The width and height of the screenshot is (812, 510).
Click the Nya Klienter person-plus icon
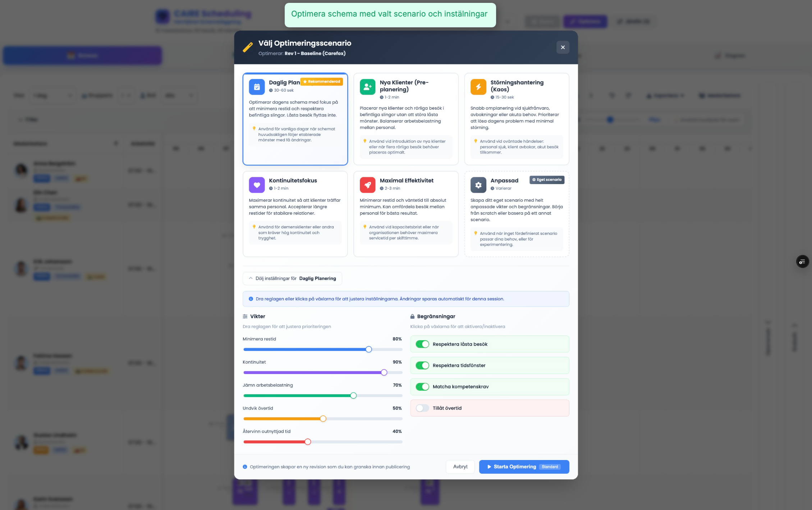[x=367, y=87]
